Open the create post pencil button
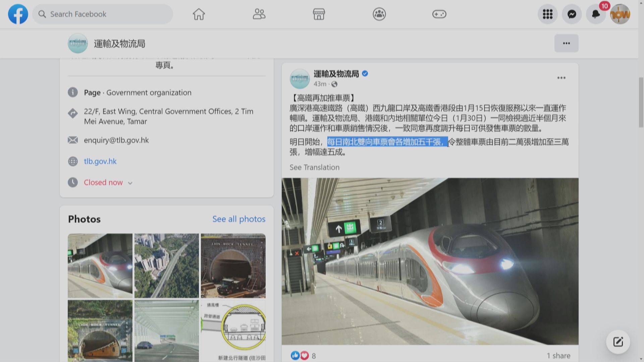The width and height of the screenshot is (644, 362). 618,342
